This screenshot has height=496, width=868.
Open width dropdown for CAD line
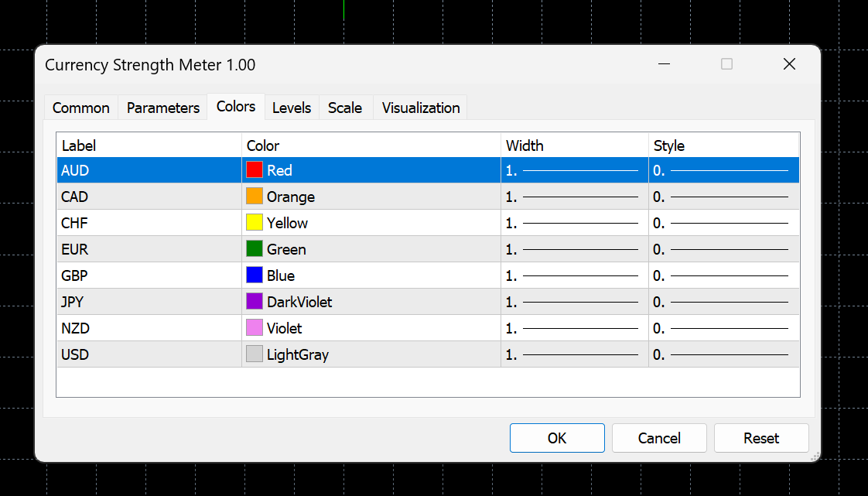click(574, 197)
